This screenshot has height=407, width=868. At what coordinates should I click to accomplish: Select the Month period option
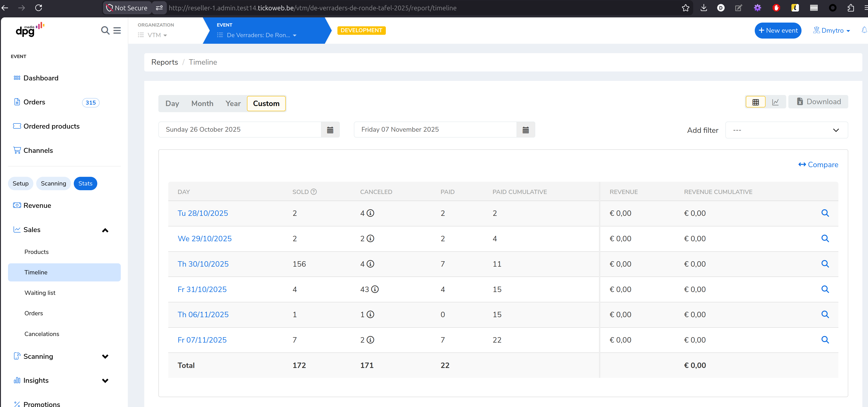pyautogui.click(x=202, y=103)
